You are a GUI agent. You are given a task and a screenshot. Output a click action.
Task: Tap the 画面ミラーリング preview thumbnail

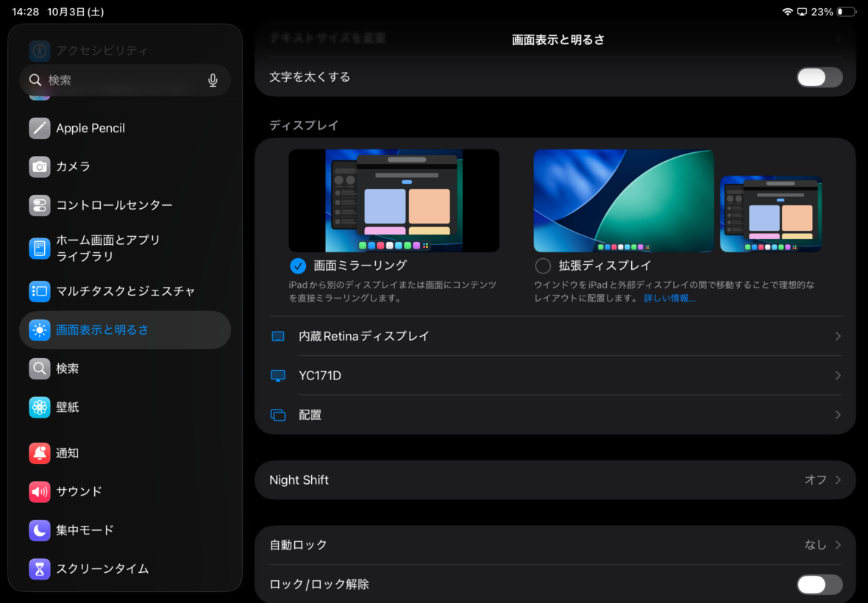[x=394, y=201]
